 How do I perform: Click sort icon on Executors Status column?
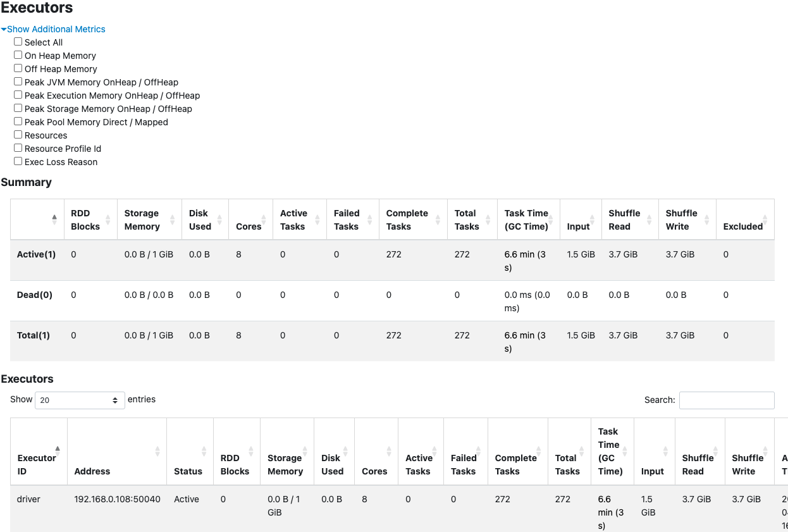pyautogui.click(x=204, y=451)
